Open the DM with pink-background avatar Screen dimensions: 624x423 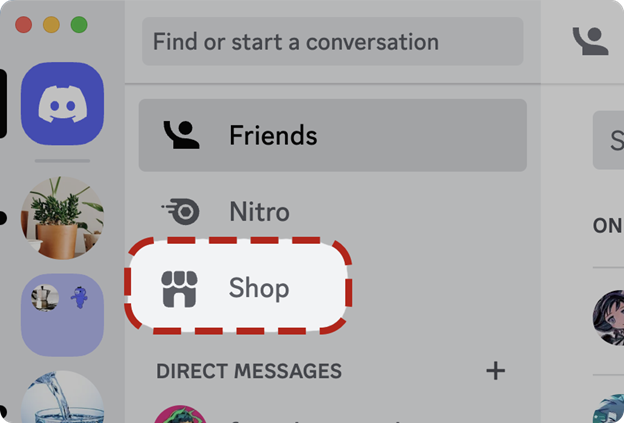coord(180,414)
